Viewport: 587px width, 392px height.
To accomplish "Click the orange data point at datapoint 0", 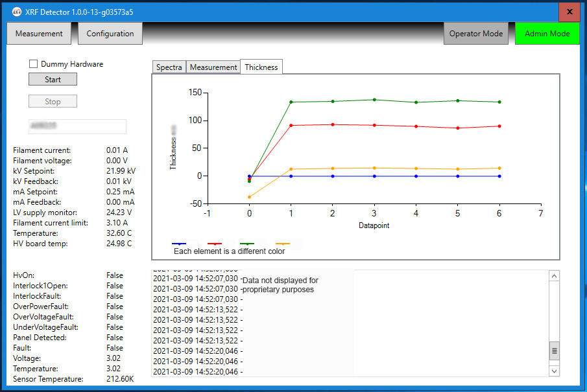I will 249,197.
